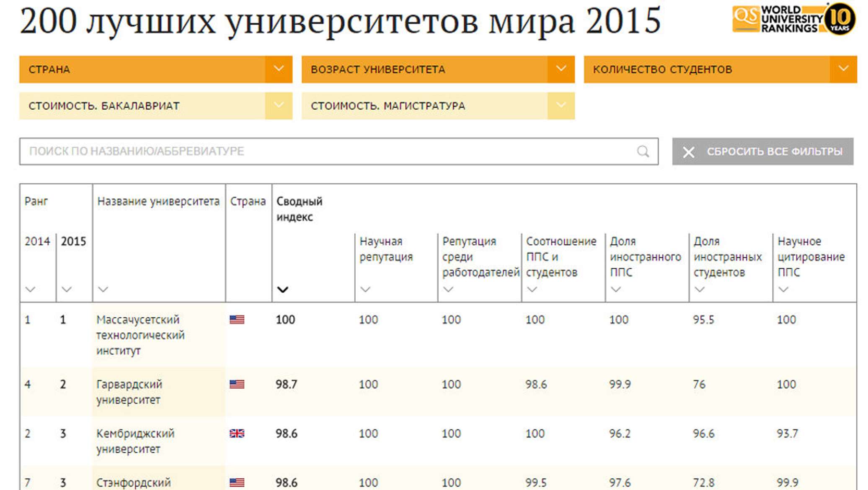Image resolution: width=868 pixels, height=490 pixels.
Task: Sort by Сводный индекс column arrow
Action: [283, 290]
